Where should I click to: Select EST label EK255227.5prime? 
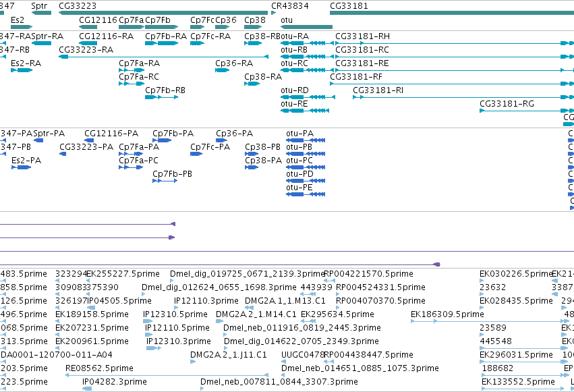click(123, 274)
